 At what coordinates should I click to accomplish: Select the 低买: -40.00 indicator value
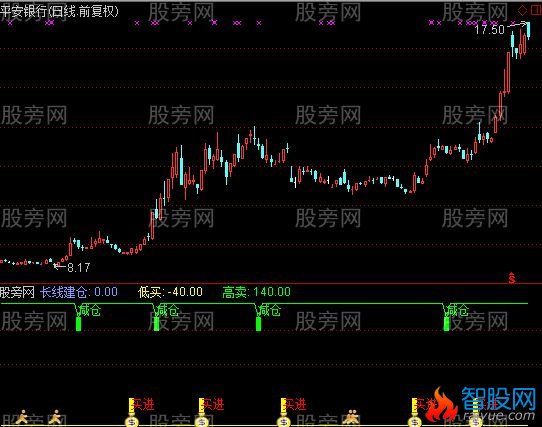[x=170, y=292]
